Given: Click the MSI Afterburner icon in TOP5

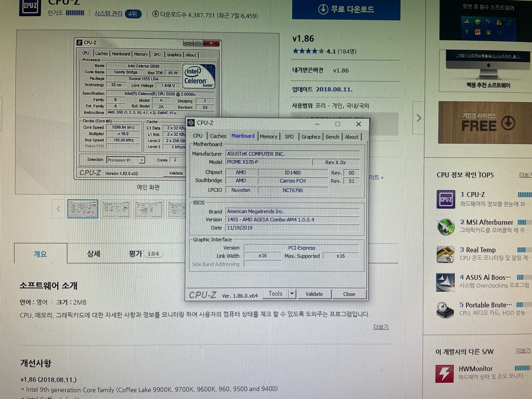Looking at the screenshot, I should (x=446, y=227).
